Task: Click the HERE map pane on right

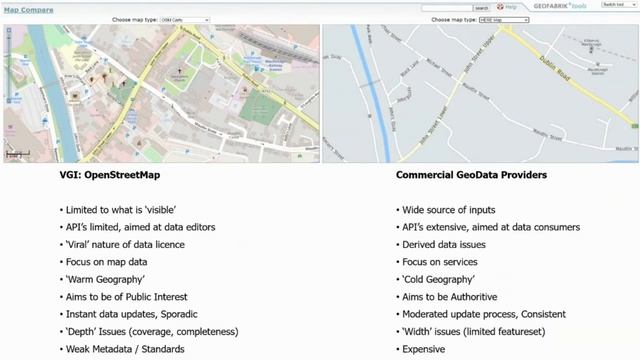Action: (x=480, y=93)
